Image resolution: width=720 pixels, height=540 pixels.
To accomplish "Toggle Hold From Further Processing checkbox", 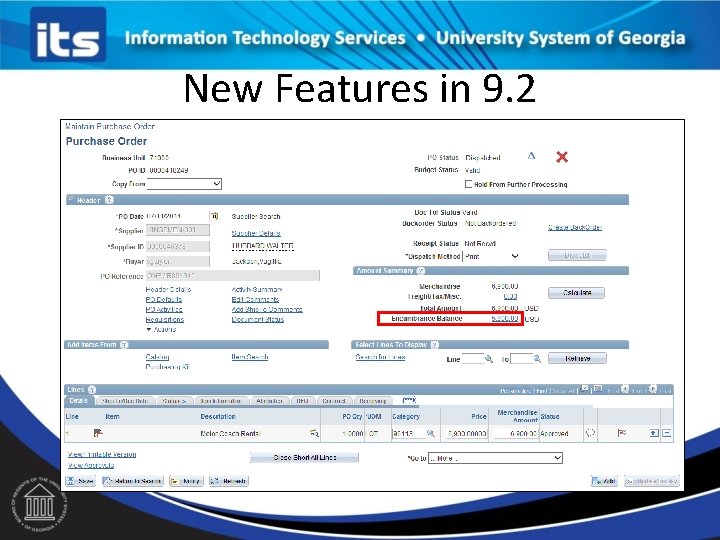I will coord(468,184).
